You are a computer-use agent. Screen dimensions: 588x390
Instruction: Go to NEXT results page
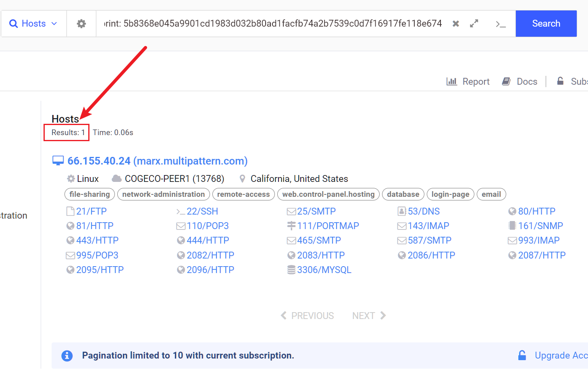pos(369,316)
